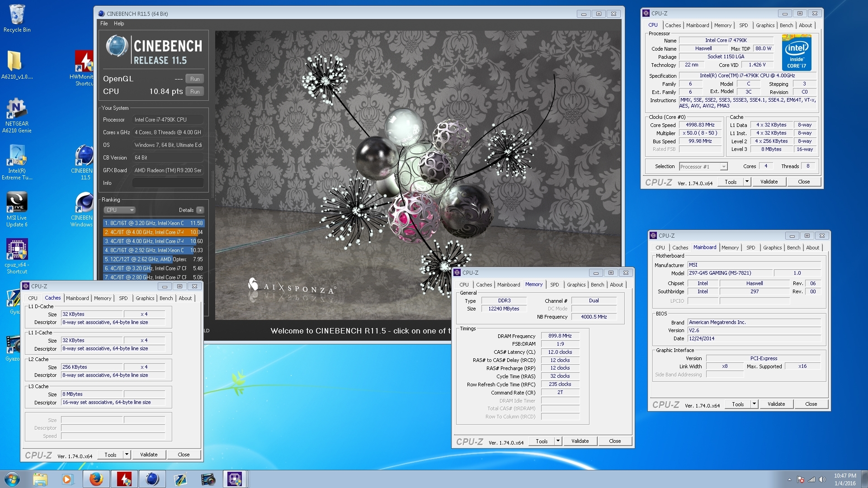Open the A6210_v1.0 folder icon

tap(17, 65)
